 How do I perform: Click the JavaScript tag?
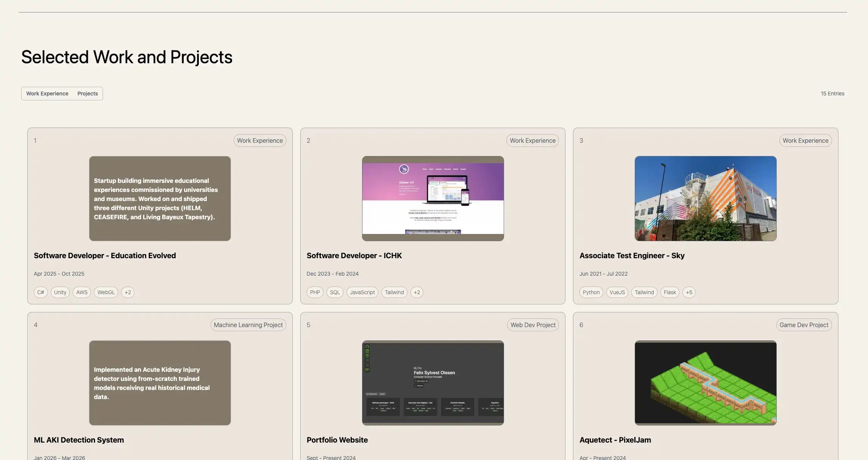[362, 292]
